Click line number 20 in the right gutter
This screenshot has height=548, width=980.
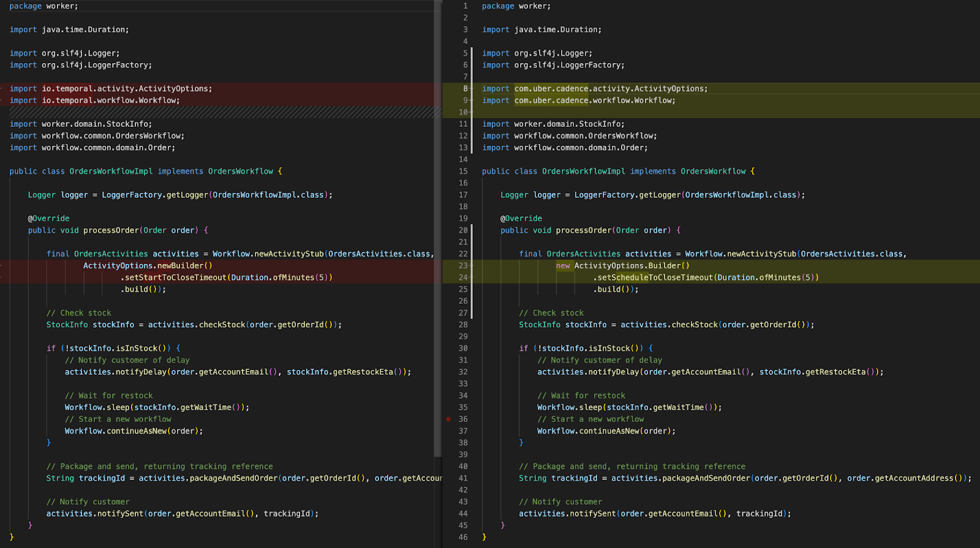point(463,230)
